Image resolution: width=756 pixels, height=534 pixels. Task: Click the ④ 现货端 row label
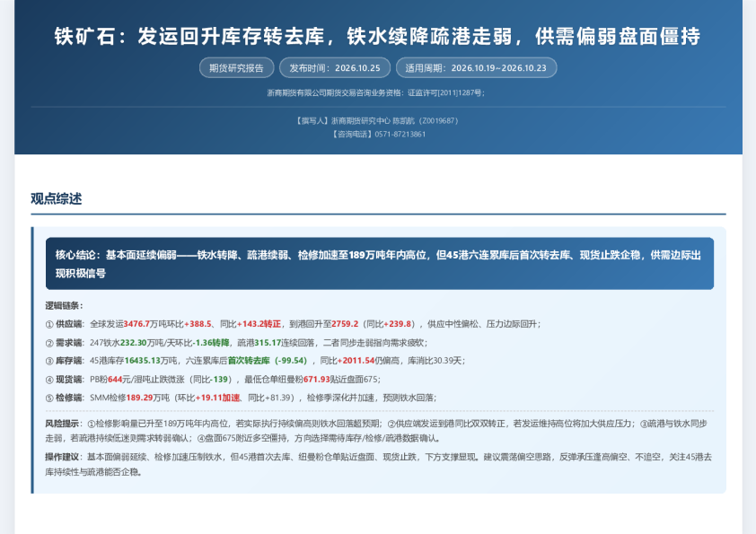coord(65,380)
